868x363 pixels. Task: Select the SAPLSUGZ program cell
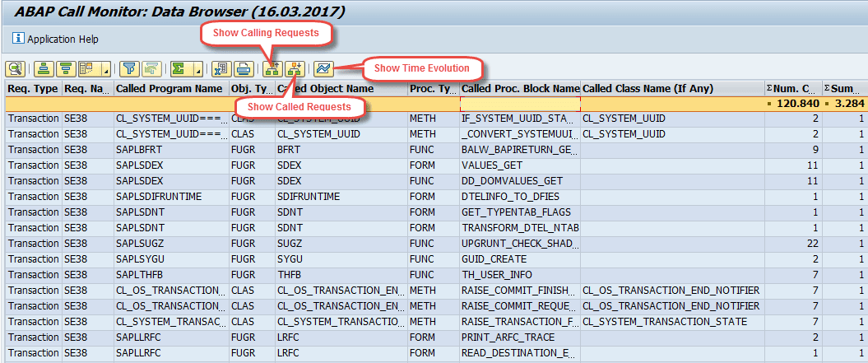coord(171,244)
